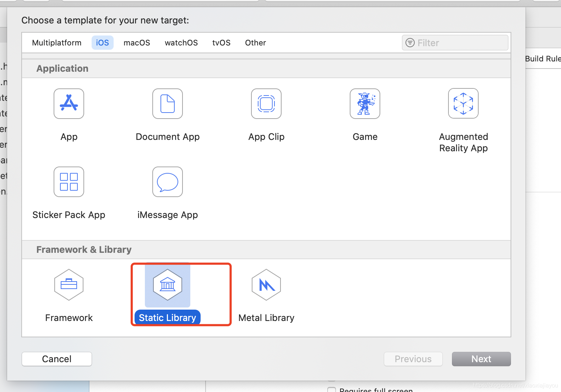Choose the Sticker Pack App icon

click(69, 182)
